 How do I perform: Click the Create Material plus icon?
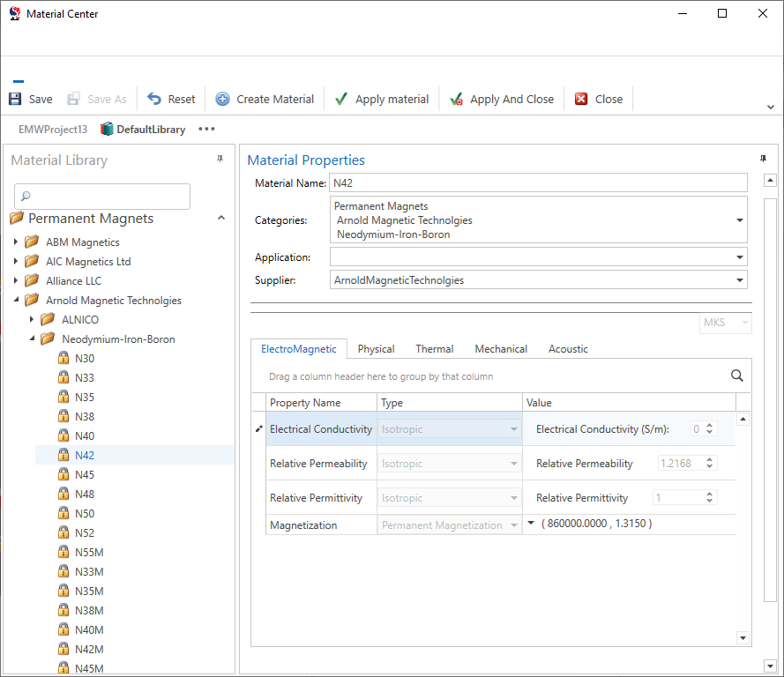[222, 99]
